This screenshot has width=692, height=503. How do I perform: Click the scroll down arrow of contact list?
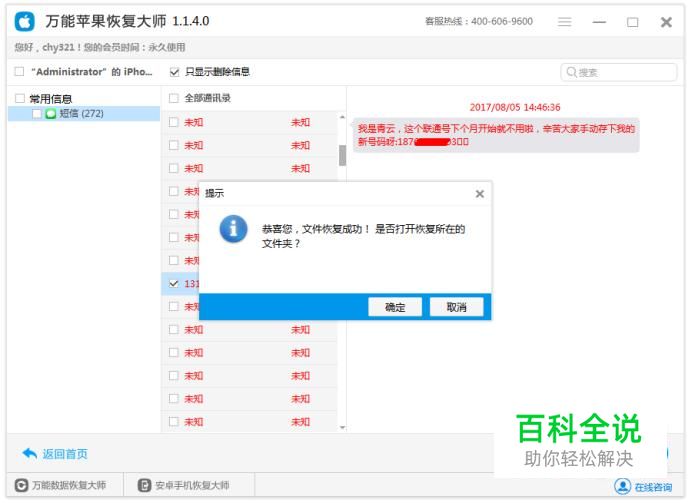pos(342,427)
